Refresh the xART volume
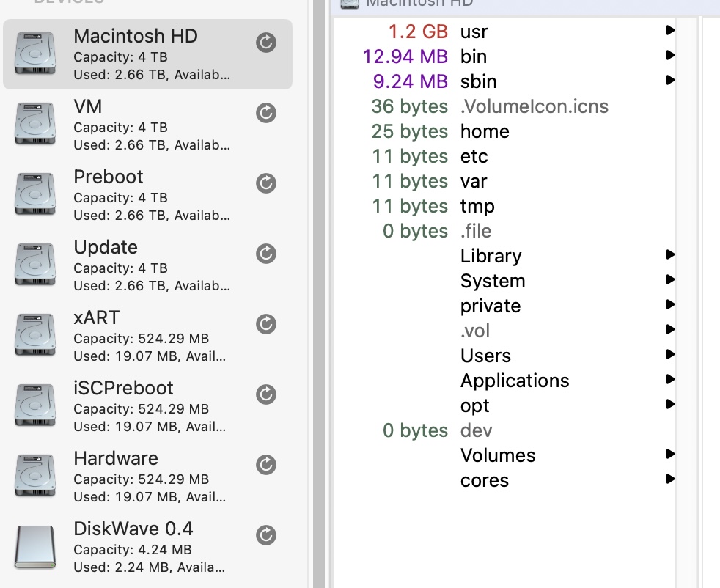Viewport: 720px width, 588px height. [266, 324]
